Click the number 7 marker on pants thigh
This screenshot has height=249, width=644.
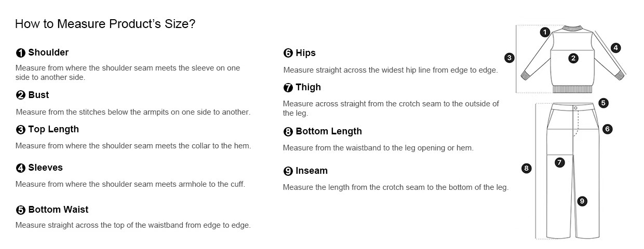559,162
